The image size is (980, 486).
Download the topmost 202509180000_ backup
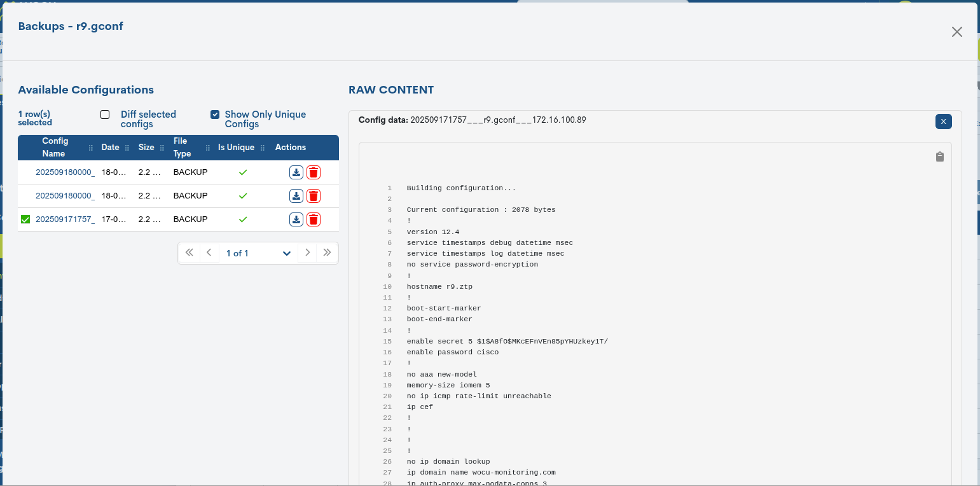point(296,172)
